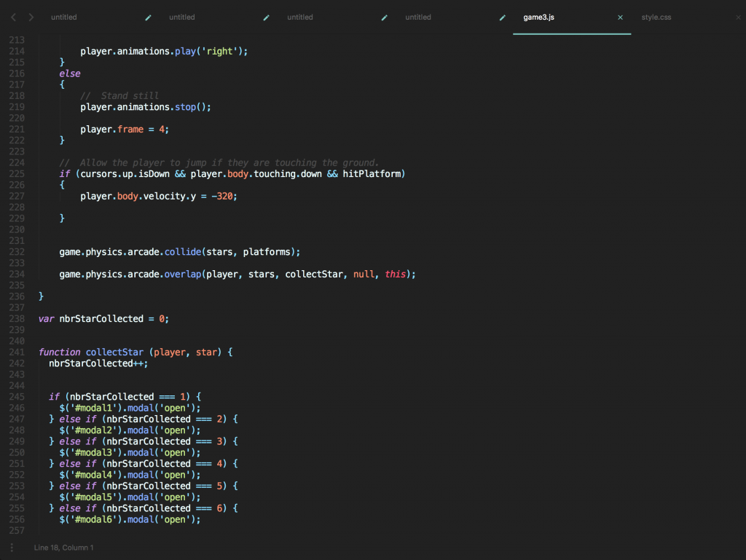This screenshot has height=560, width=746.
Task: Click the $('#modal2').modal('open') line
Action: click(130, 430)
